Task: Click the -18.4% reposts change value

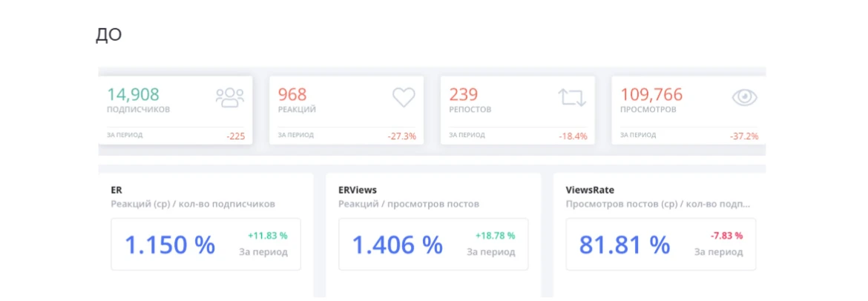Action: (x=573, y=136)
